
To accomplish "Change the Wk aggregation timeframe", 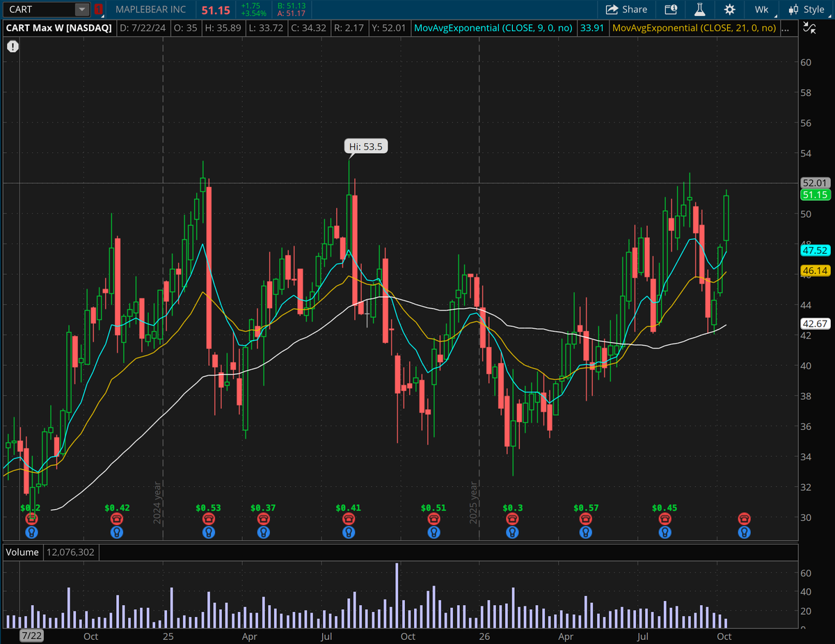I will (761, 10).
